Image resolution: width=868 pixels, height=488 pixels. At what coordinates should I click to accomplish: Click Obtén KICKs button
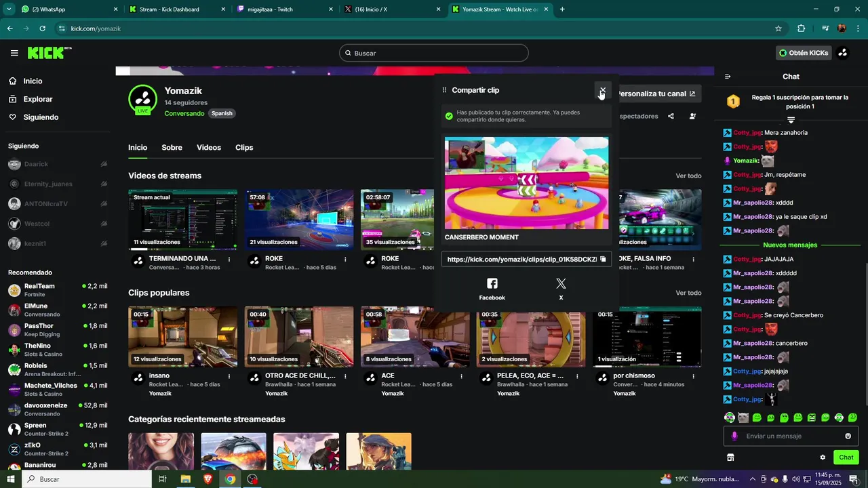tap(804, 53)
